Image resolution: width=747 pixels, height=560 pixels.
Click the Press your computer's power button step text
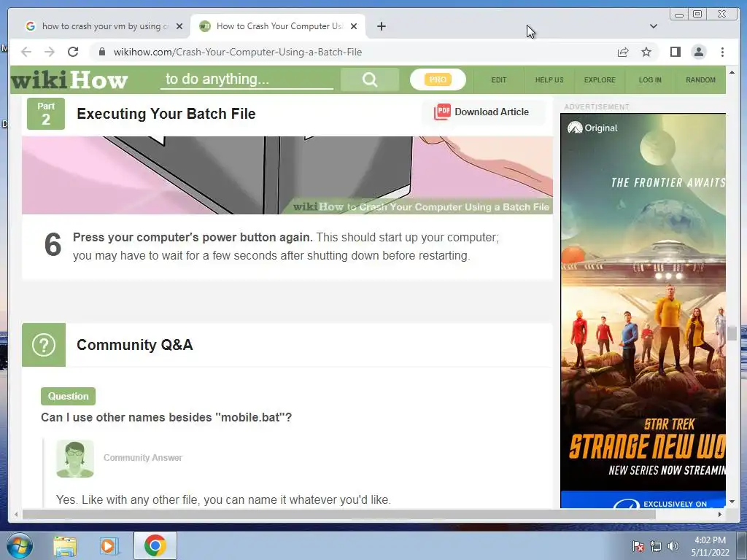pos(286,246)
